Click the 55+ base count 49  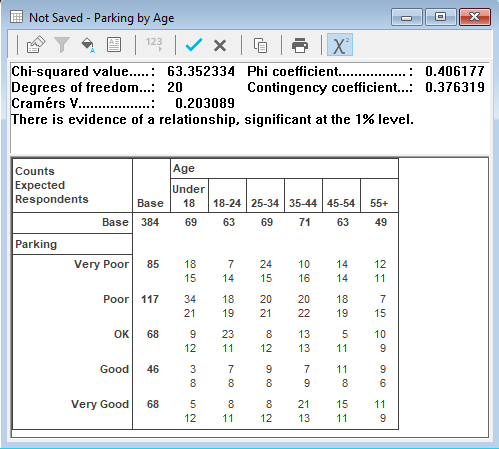click(x=381, y=222)
